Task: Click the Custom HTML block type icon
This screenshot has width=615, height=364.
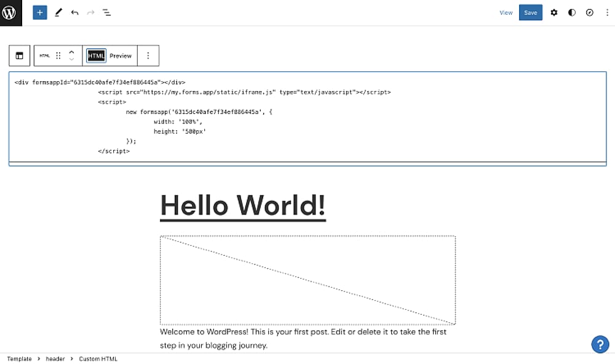Action: click(x=45, y=56)
